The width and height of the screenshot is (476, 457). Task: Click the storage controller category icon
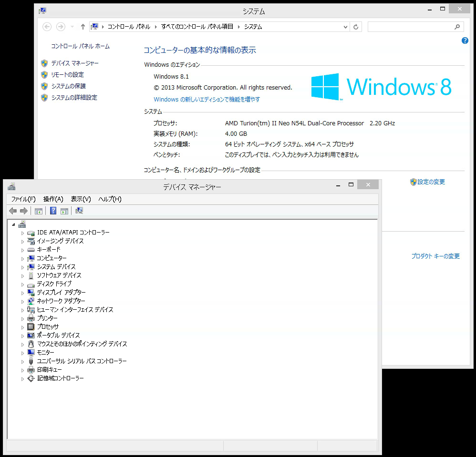click(x=31, y=378)
